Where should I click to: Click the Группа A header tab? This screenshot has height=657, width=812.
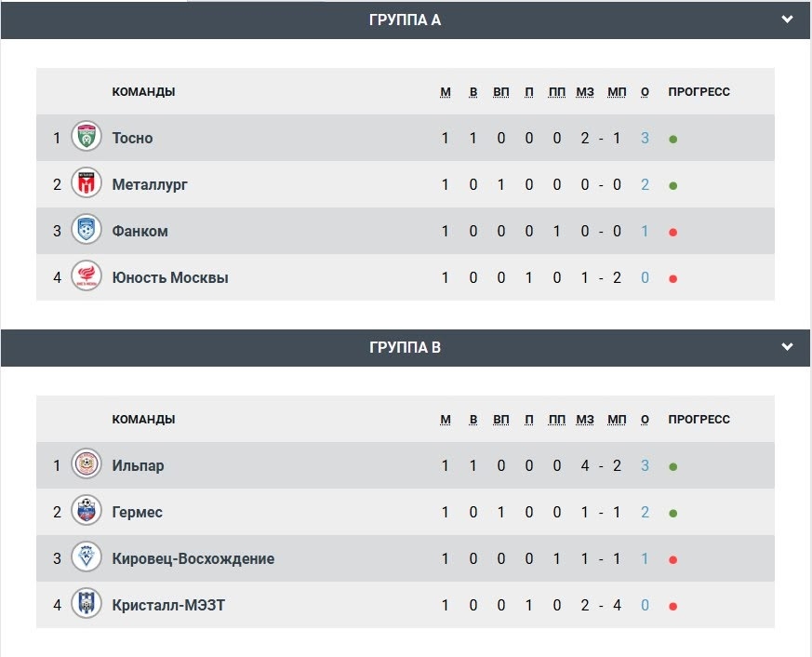405,20
